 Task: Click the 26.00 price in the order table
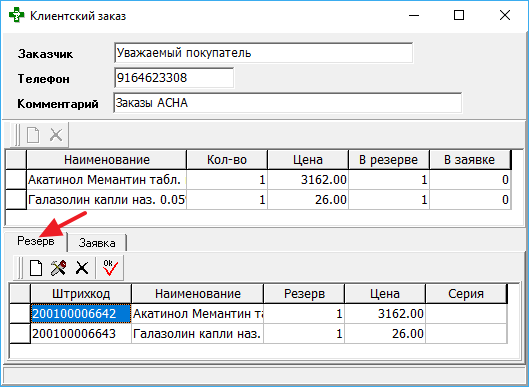(308, 199)
